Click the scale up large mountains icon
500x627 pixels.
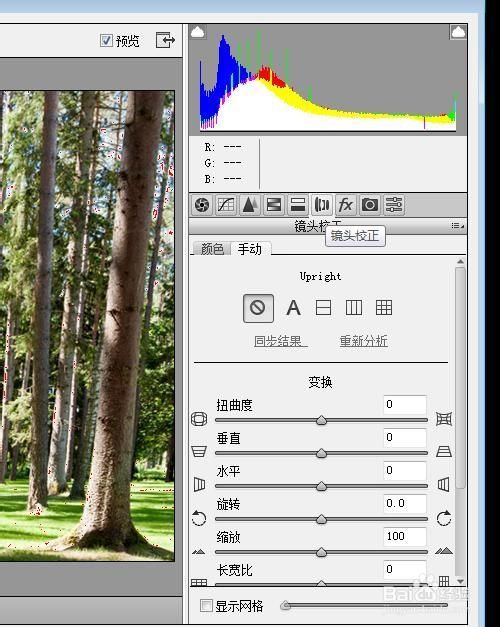pyautogui.click(x=444, y=551)
